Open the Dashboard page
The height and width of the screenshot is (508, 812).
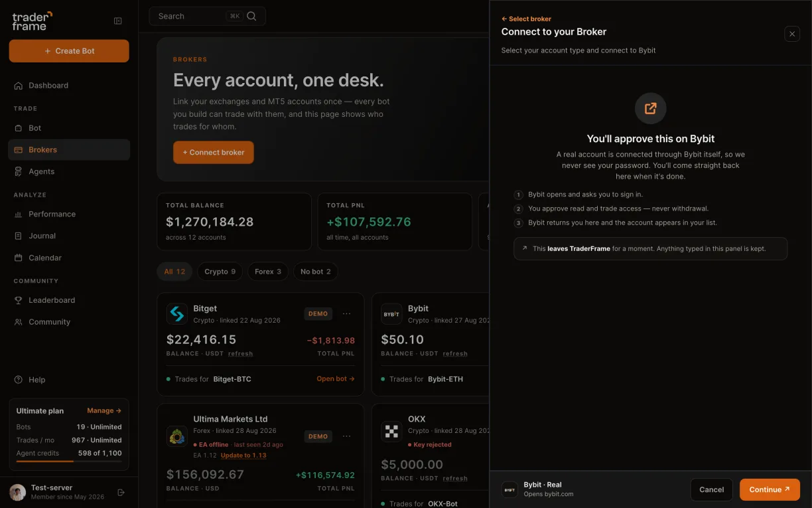[x=69, y=86]
